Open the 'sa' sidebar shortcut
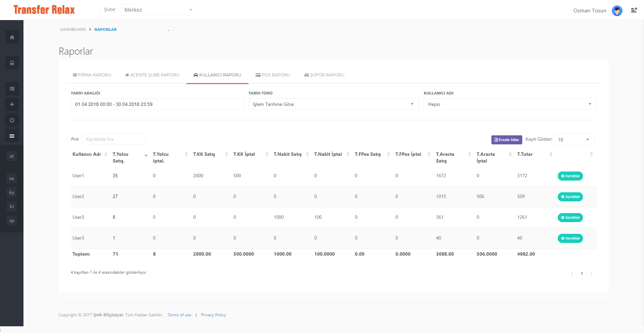Screen dimensions: 644x333 coord(12,178)
